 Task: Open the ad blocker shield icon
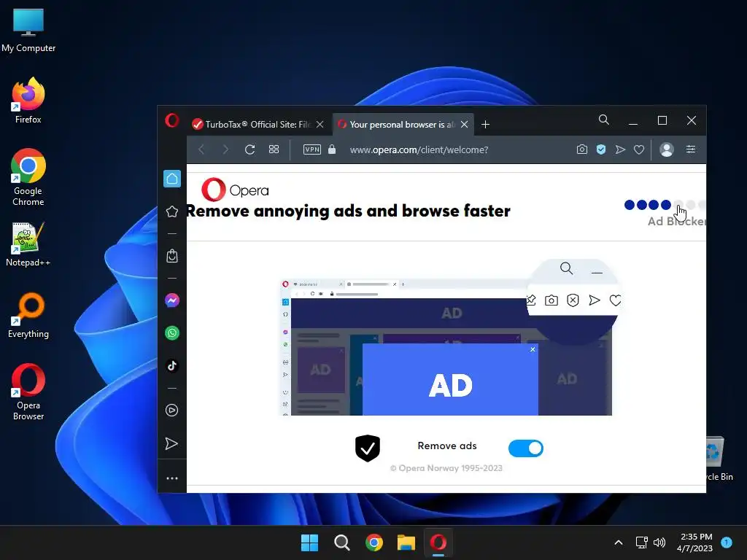[601, 149]
